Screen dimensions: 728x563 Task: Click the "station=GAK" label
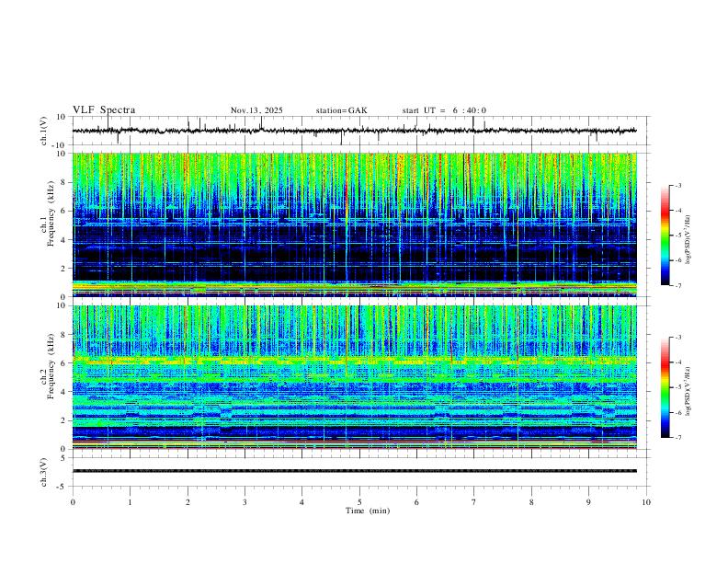click(341, 110)
